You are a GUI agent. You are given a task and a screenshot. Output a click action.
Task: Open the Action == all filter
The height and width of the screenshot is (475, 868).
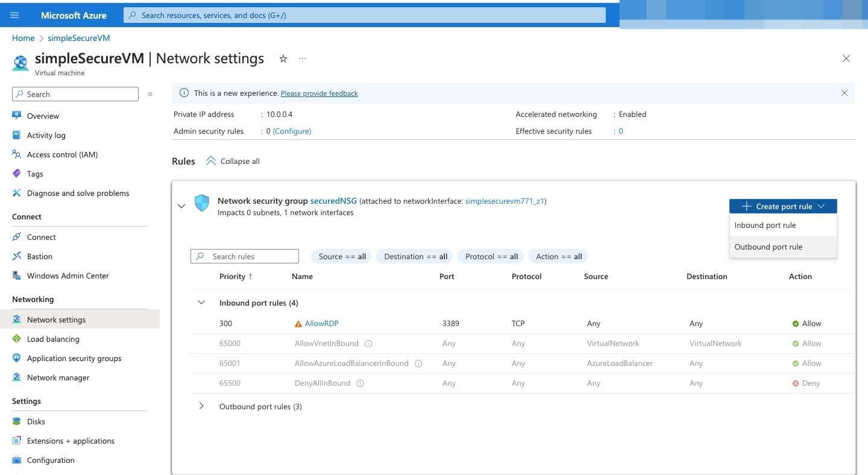click(559, 256)
